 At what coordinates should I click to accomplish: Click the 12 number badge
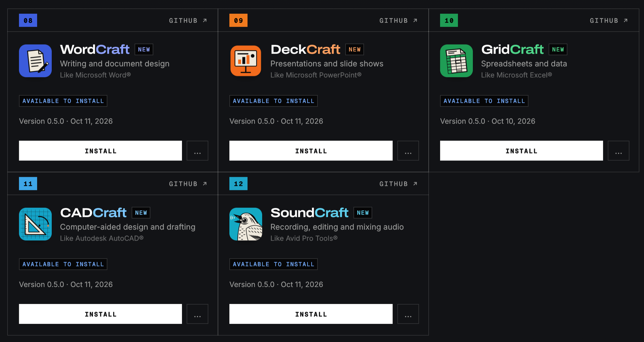(238, 184)
